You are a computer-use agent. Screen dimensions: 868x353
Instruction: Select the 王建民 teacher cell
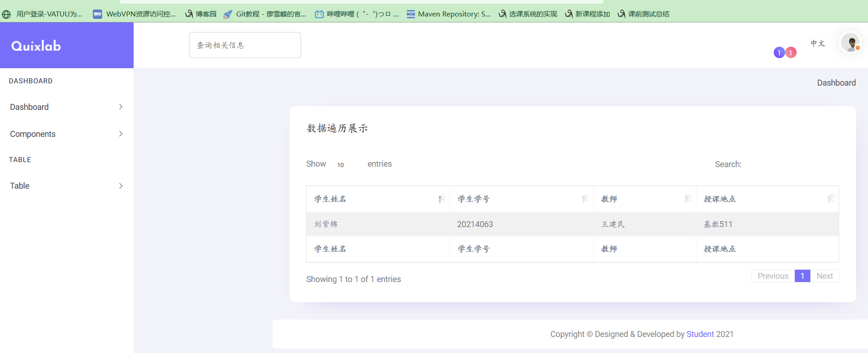tap(645, 224)
